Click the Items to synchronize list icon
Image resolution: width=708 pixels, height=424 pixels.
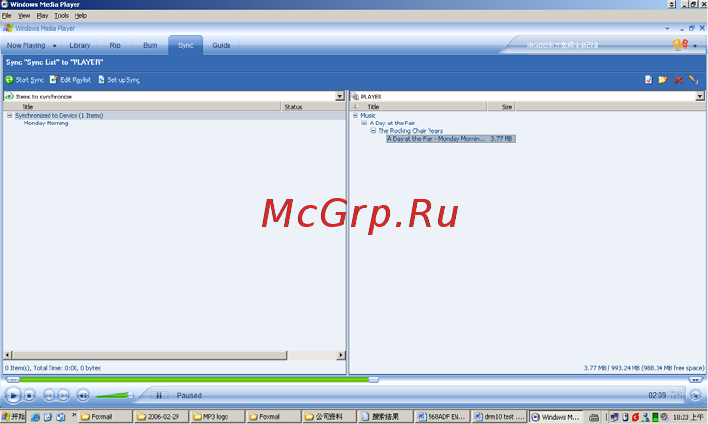[9, 96]
